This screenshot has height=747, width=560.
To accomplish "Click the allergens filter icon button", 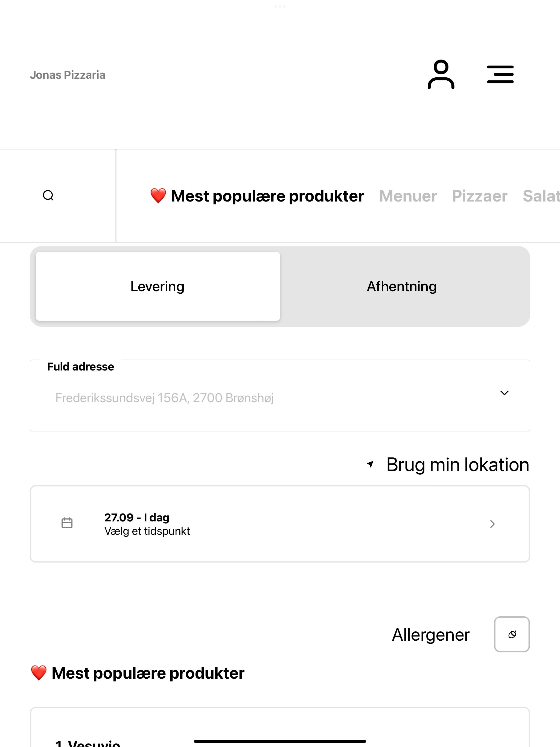I will tap(512, 634).
